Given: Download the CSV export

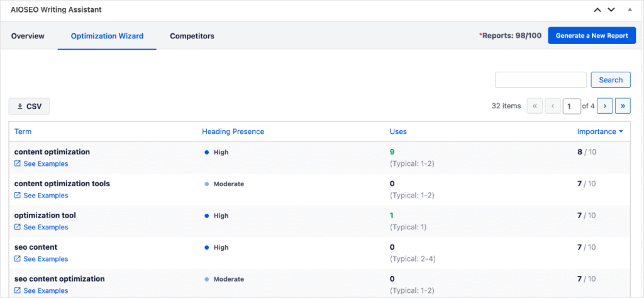Looking at the screenshot, I should tap(29, 106).
